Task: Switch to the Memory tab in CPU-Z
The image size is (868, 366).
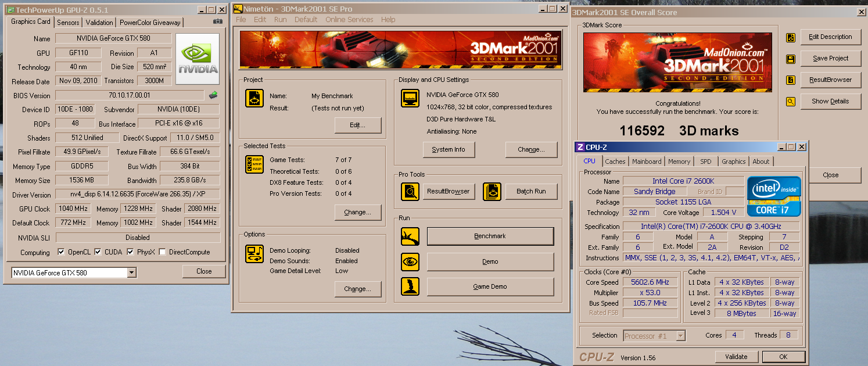Action: tap(679, 162)
